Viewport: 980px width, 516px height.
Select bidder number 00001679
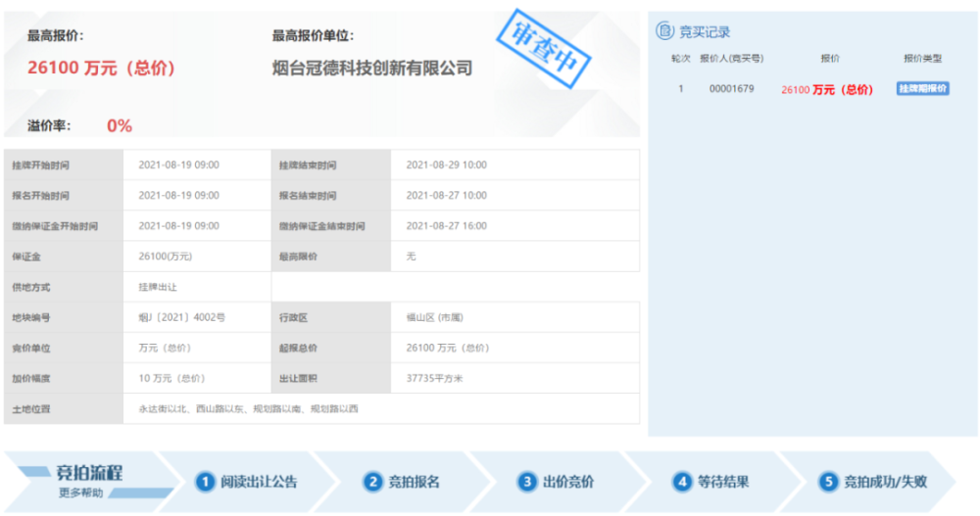731,89
